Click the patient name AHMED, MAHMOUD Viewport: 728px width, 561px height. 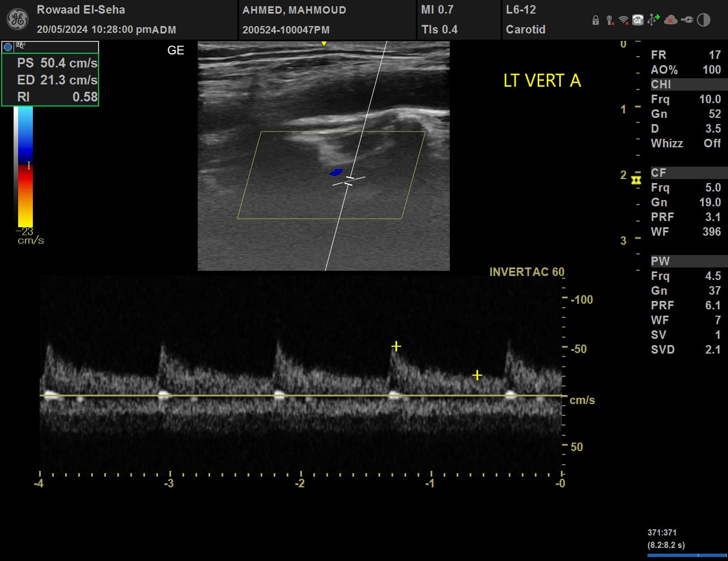pyautogui.click(x=294, y=10)
